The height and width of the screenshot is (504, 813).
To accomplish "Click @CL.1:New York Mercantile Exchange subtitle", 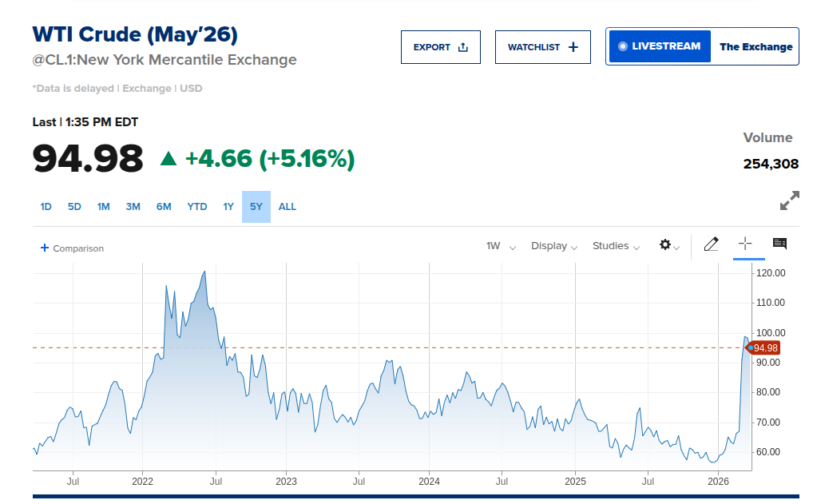I will [165, 60].
